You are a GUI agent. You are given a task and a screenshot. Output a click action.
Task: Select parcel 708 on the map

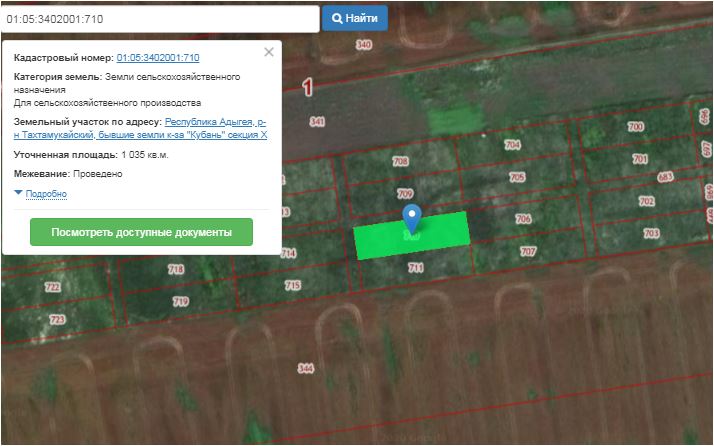tap(400, 162)
